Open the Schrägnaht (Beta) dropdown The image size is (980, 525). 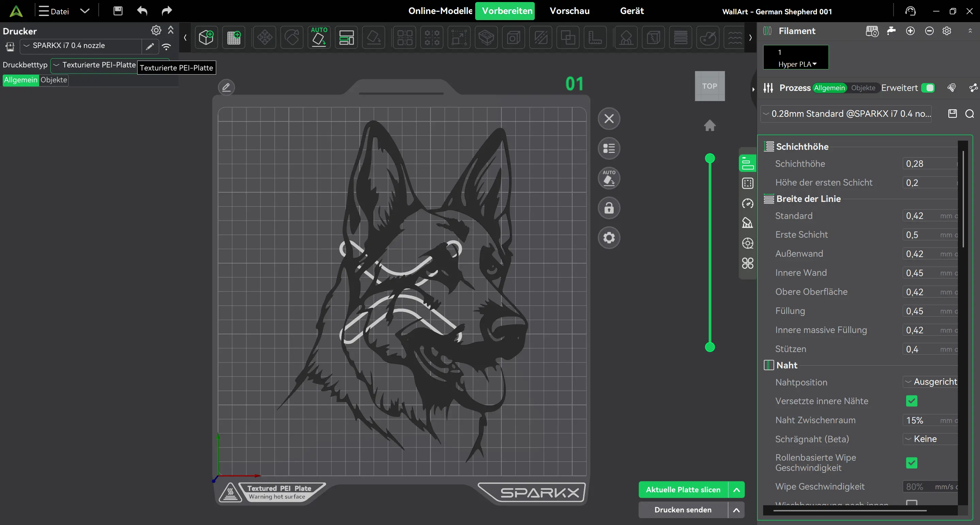[931, 439]
